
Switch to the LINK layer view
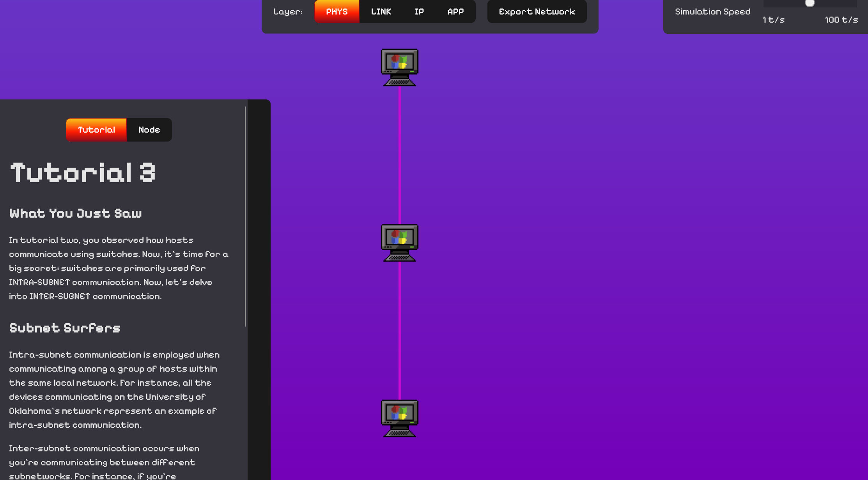click(x=381, y=12)
